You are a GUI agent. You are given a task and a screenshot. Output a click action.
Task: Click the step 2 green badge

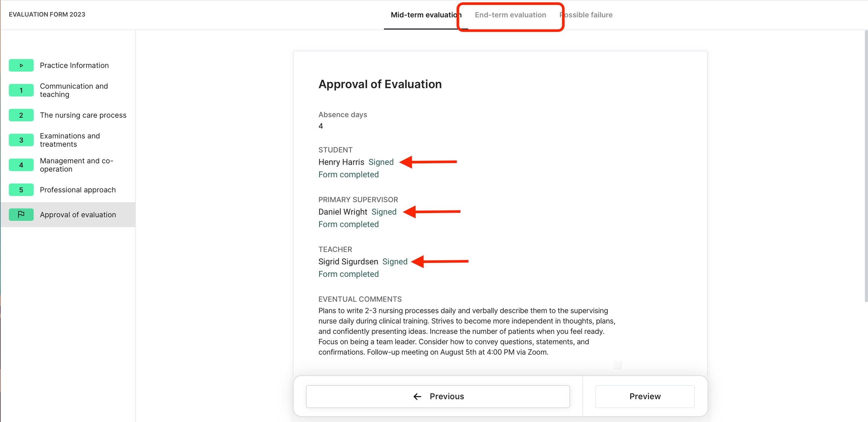(21, 115)
